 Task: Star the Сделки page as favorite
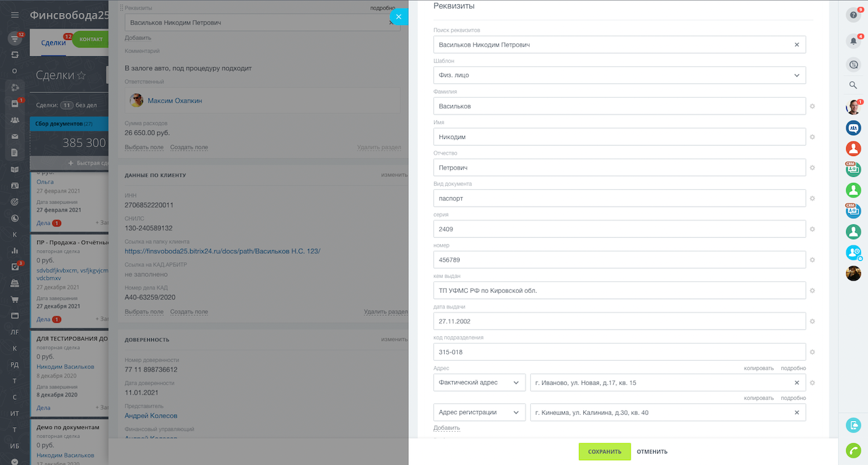point(81,75)
